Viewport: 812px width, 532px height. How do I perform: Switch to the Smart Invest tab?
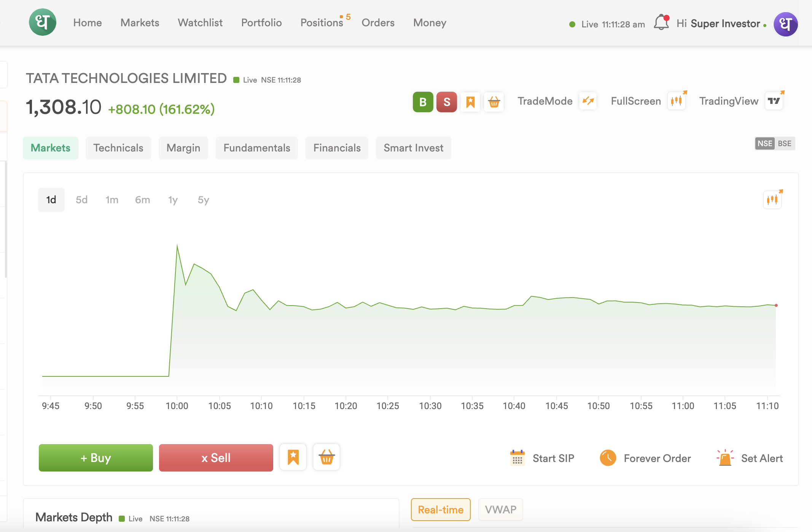click(414, 148)
